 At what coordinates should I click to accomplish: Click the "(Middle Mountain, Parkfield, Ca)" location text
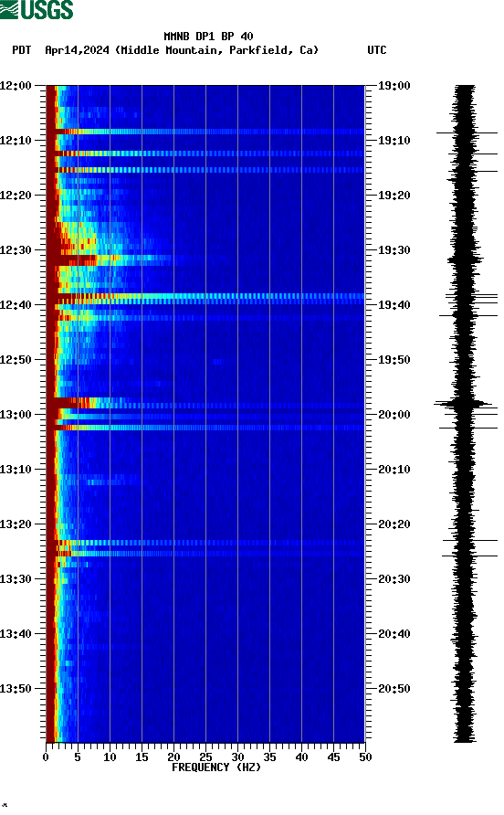coord(216,50)
